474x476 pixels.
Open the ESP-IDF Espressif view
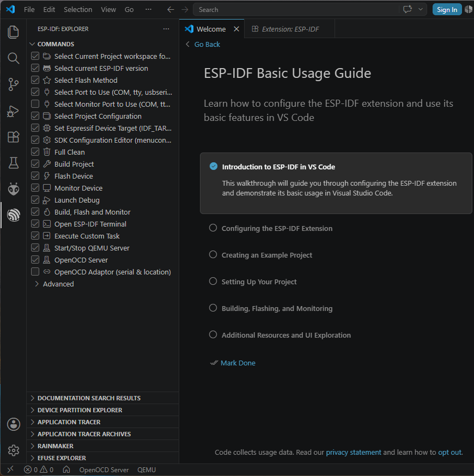tap(14, 215)
